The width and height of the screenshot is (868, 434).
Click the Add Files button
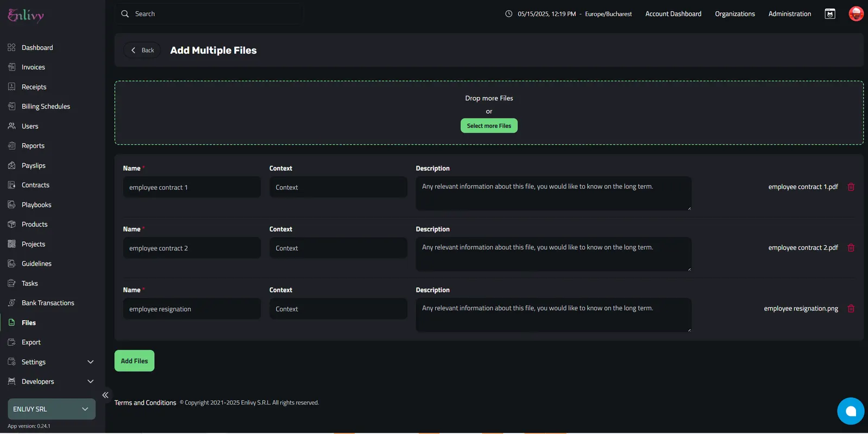pyautogui.click(x=135, y=361)
